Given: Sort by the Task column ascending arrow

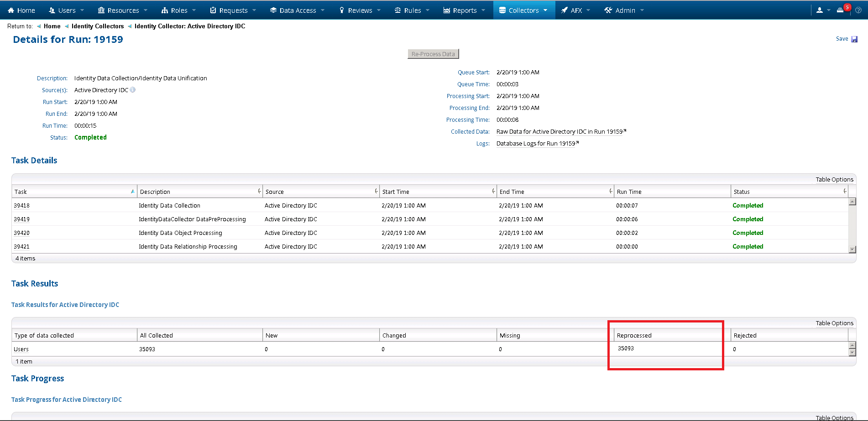Looking at the screenshot, I should point(132,192).
